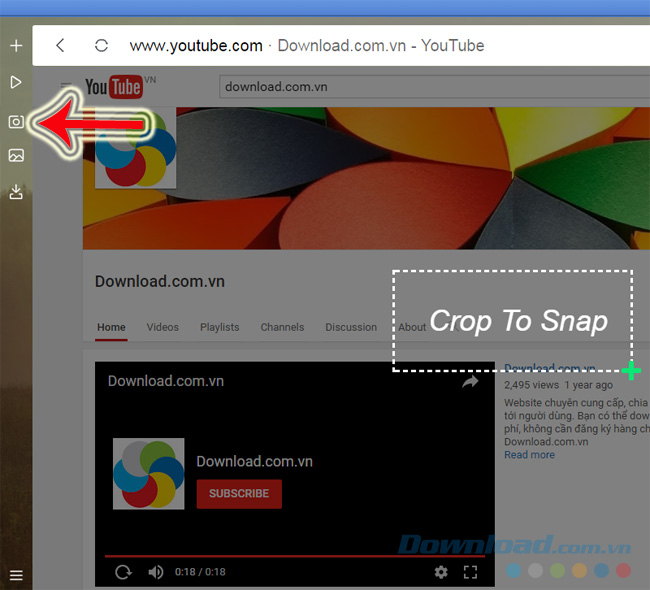This screenshot has width=650, height=590.
Task: Open the About tab
Action: tap(412, 327)
